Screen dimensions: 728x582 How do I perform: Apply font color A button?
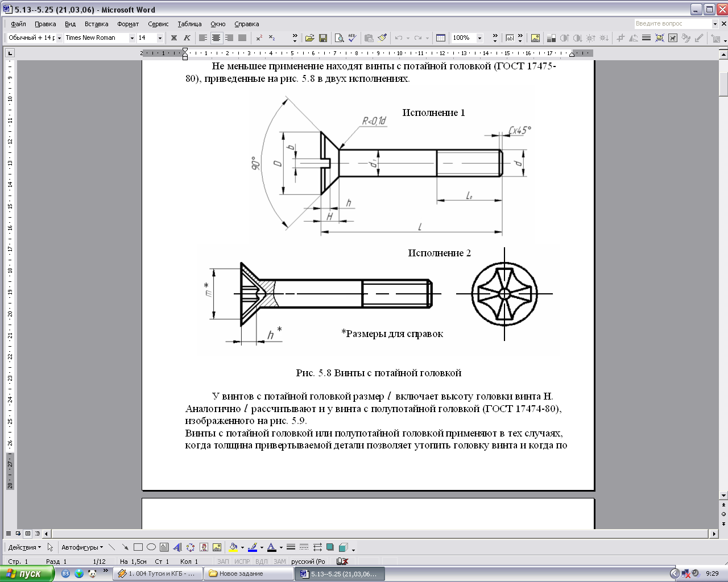272,547
